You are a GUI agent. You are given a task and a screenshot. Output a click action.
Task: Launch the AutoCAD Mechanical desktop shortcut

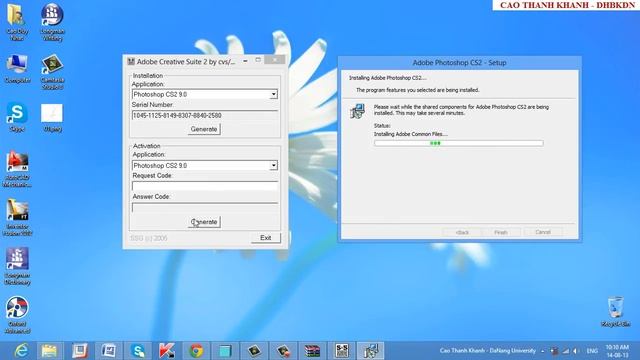pyautogui.click(x=17, y=169)
